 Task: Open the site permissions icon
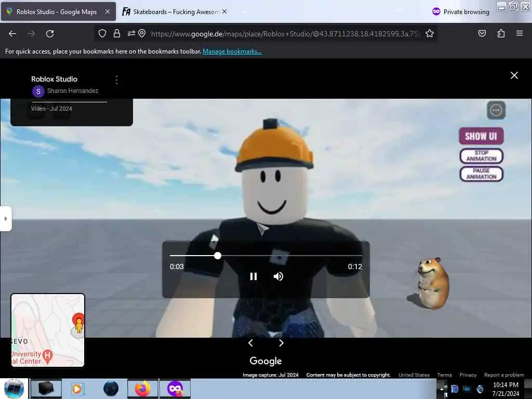(131, 33)
